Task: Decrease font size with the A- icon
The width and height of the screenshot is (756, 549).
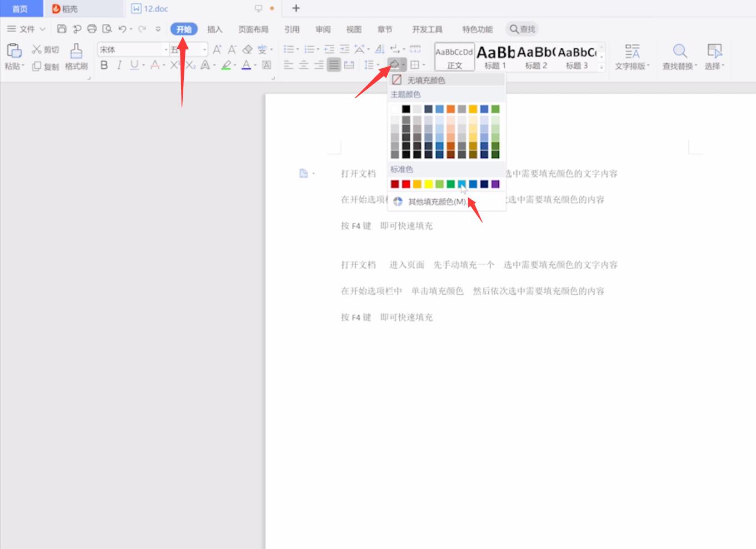Action: [x=232, y=49]
